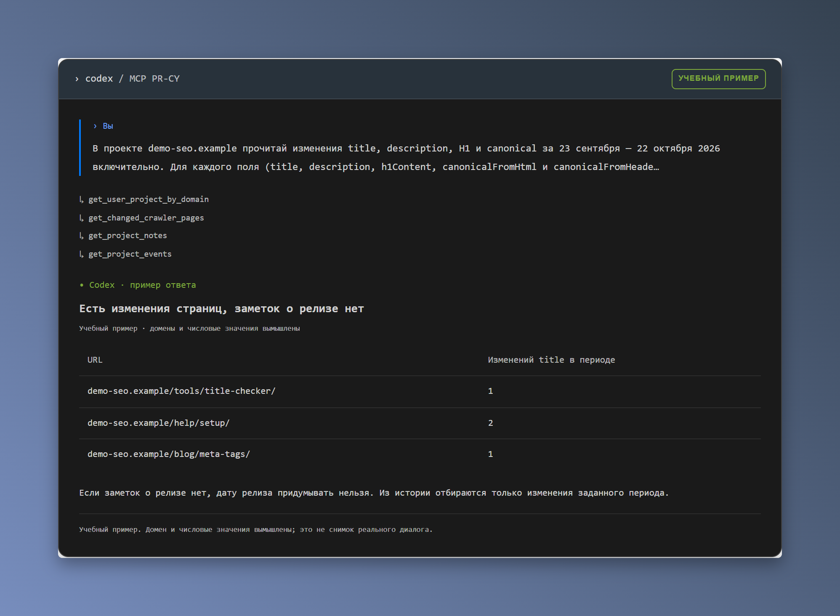Click the MCP PR-CY header text
The width and height of the screenshot is (840, 616).
(154, 79)
